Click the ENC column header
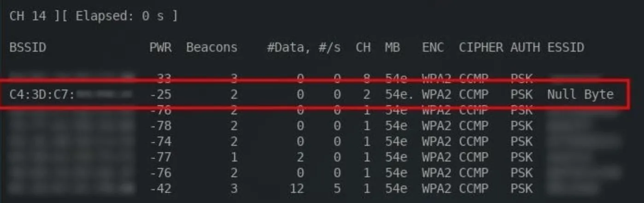The image size is (644, 203). coord(433,47)
